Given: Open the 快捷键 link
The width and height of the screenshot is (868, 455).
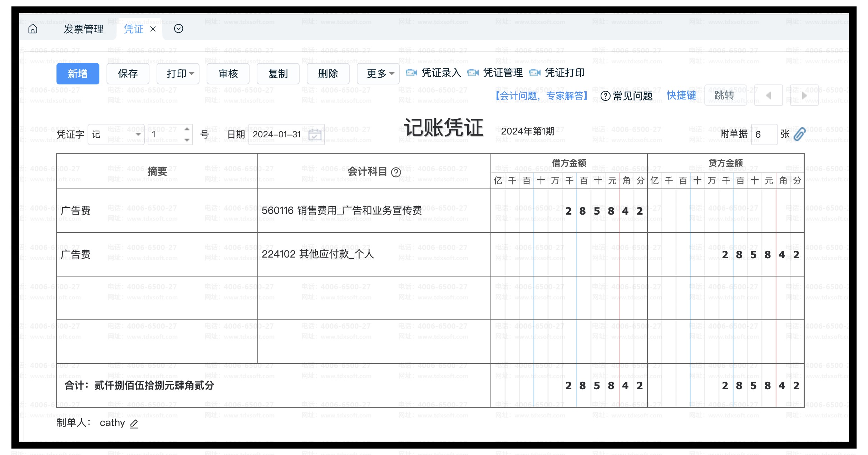Looking at the screenshot, I should coord(681,96).
